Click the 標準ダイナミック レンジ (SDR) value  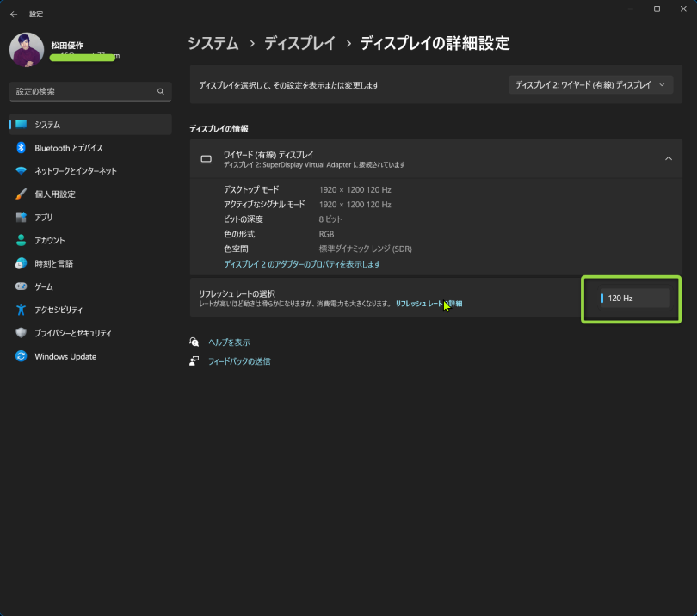(x=366, y=249)
